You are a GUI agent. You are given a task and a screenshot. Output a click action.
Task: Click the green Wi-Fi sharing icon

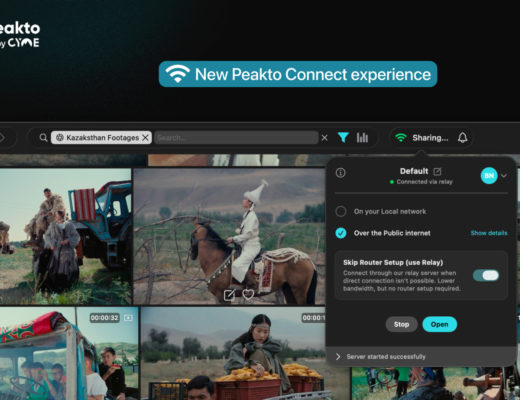click(401, 137)
